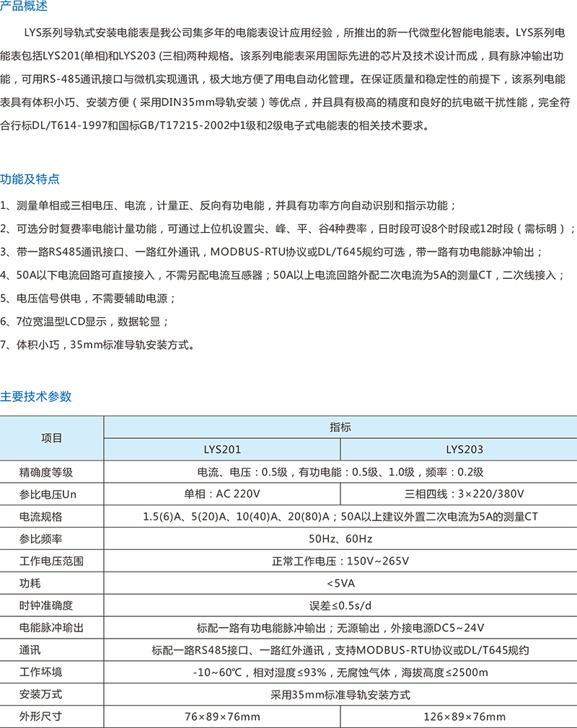This screenshot has height=728, width=577.
Task: Select the 时钟准确度 row label
Action: coord(46,605)
